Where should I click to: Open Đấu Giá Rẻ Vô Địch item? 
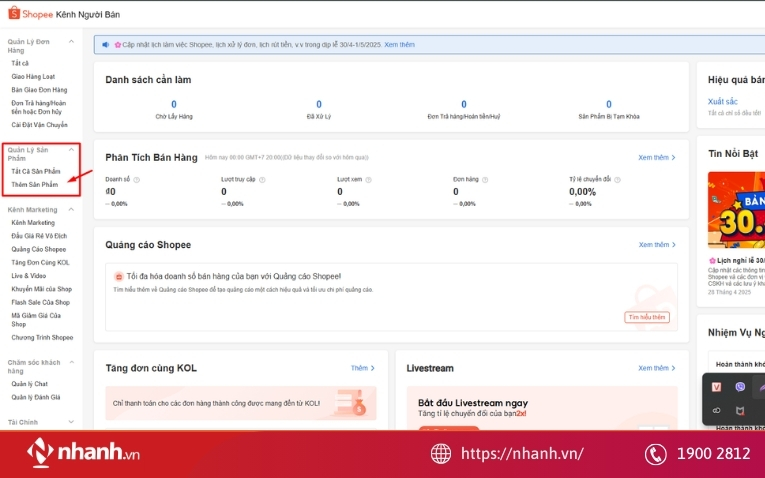(39, 236)
